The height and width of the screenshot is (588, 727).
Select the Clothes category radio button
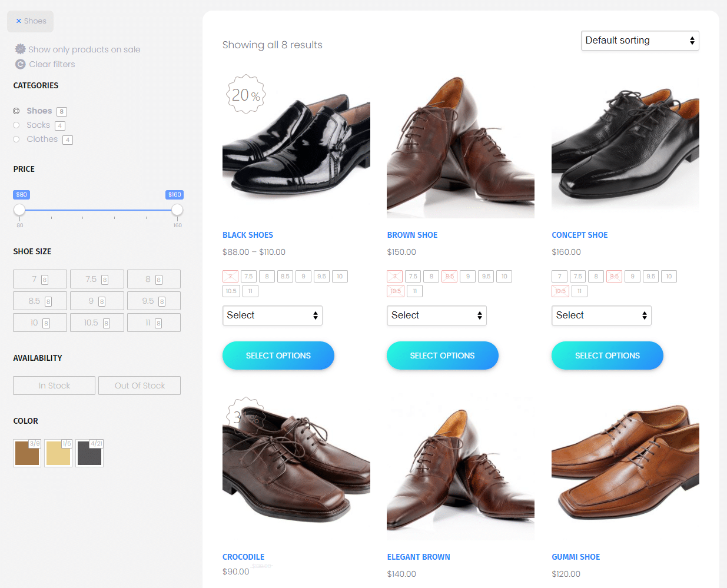[16, 139]
